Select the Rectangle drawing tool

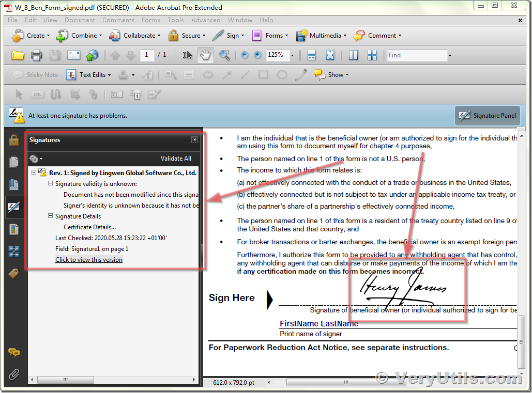(x=263, y=74)
